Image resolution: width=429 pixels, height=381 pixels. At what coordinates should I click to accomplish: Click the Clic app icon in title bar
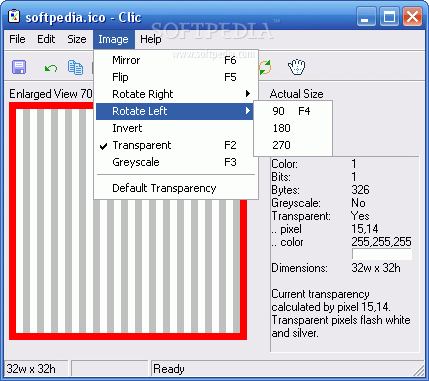point(14,17)
